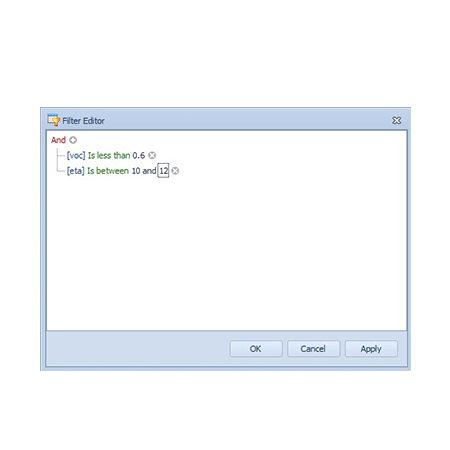Confirm the filter with OK
The image size is (450, 450).
point(256,349)
